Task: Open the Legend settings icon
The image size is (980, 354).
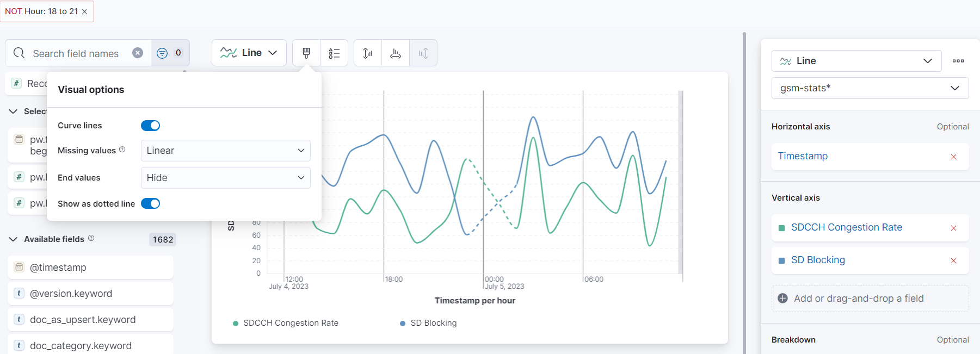Action: coord(334,53)
